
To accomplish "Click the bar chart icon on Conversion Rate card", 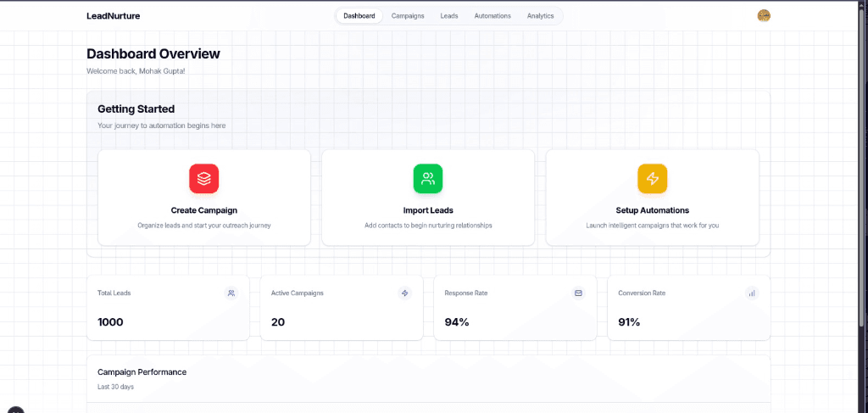I will coord(752,293).
